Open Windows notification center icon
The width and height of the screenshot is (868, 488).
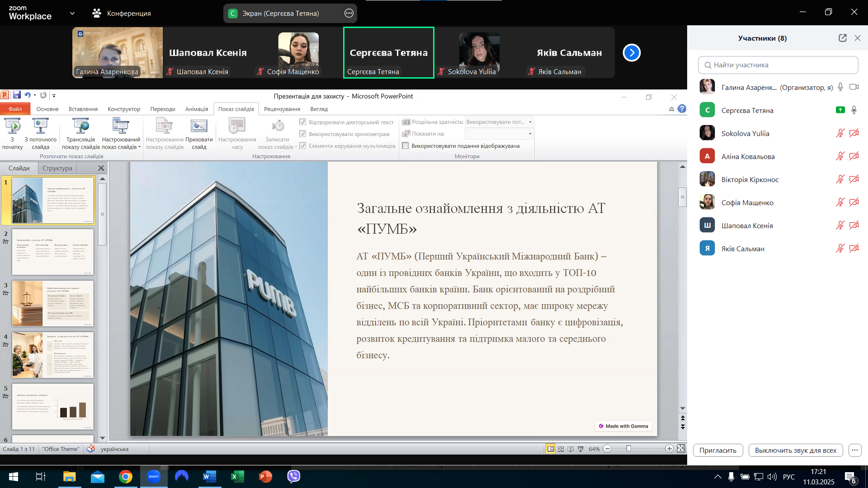tap(850, 477)
